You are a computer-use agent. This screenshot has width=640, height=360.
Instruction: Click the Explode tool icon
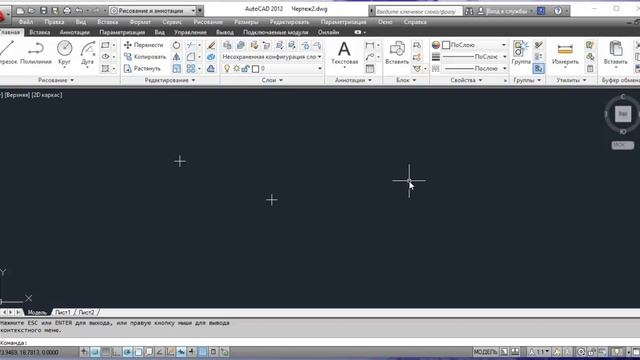tap(211, 57)
